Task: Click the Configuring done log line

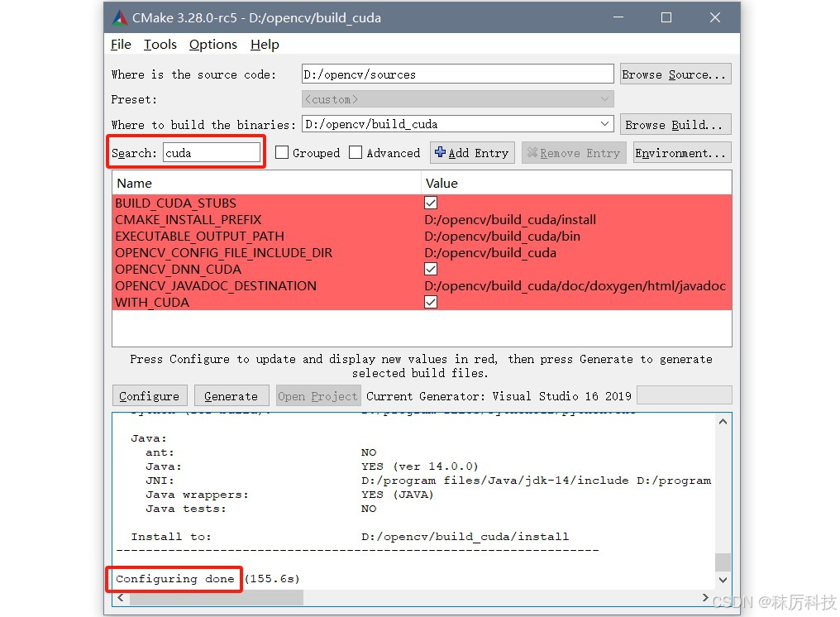Action: click(x=207, y=579)
